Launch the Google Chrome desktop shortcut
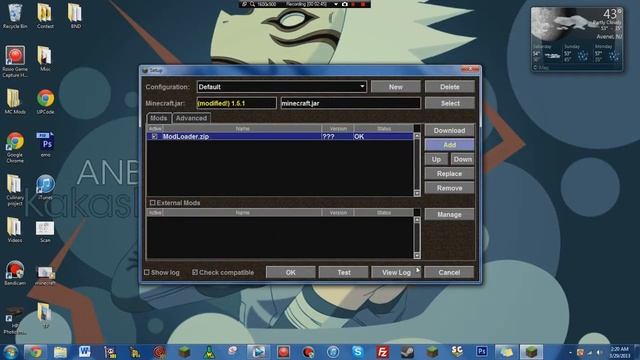Screen dimensions: 640x360 coord(15,147)
